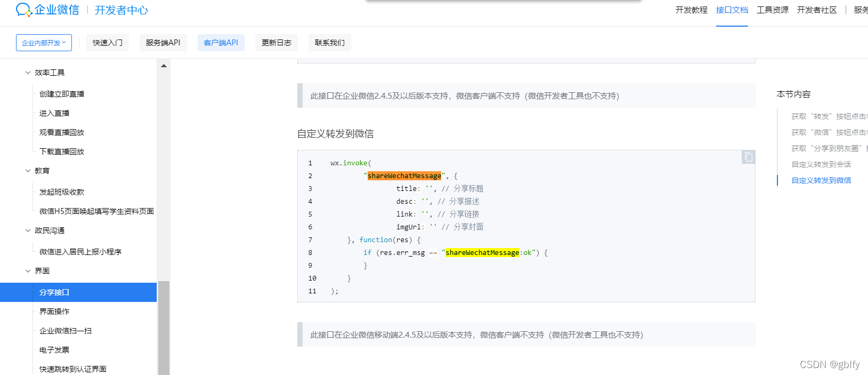Viewport: 868px width, 375px height.
Task: Click the function(res) code line
Action: pyautogui.click(x=384, y=240)
